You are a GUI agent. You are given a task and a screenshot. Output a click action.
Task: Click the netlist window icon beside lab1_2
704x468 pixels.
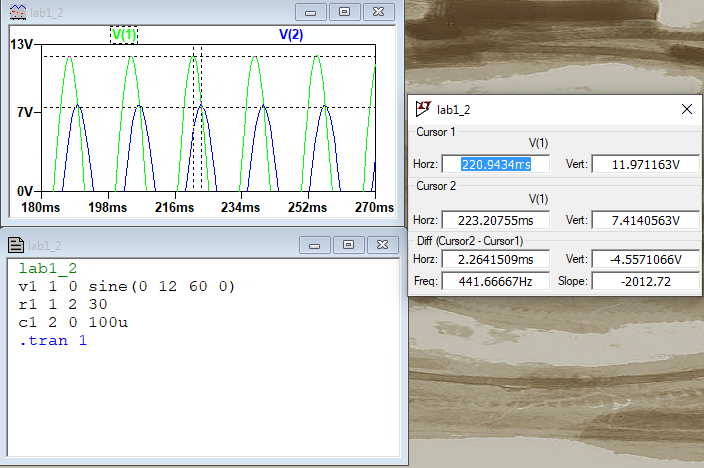point(16,244)
